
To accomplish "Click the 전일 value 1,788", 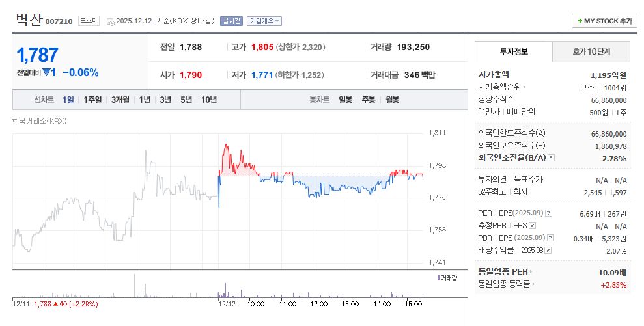I will pyautogui.click(x=191, y=48).
